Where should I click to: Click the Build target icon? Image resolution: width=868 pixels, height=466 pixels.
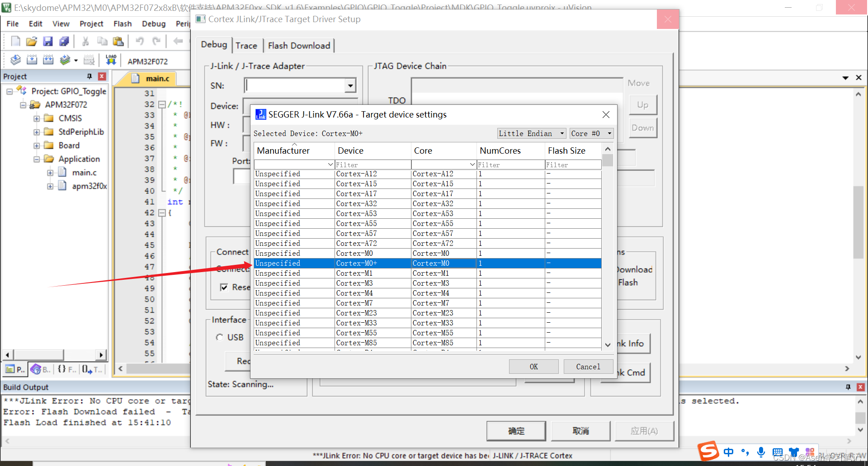(32, 60)
